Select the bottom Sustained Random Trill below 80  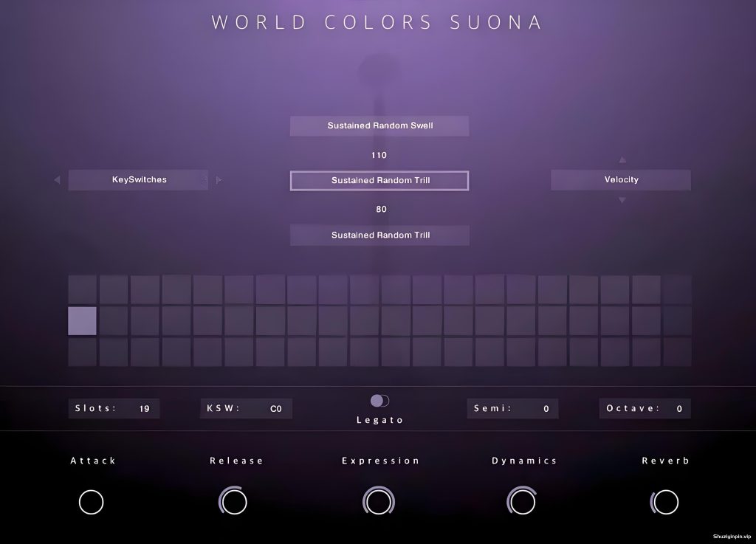(379, 235)
